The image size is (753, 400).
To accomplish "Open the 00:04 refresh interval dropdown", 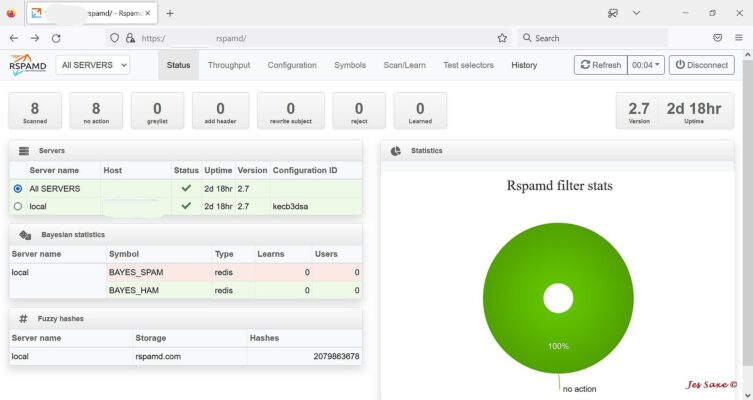I will coord(646,65).
